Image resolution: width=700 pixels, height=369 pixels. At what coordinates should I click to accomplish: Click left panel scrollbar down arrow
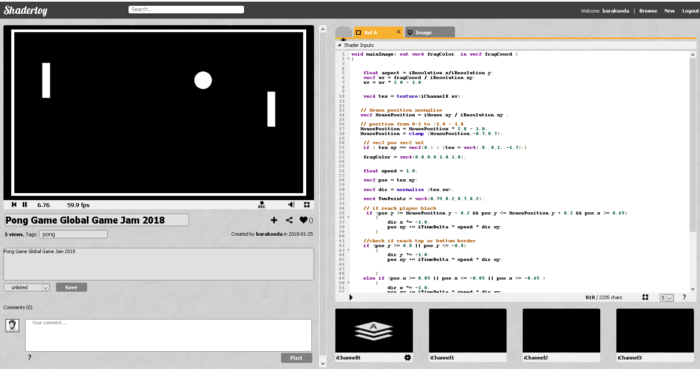pyautogui.click(x=323, y=364)
